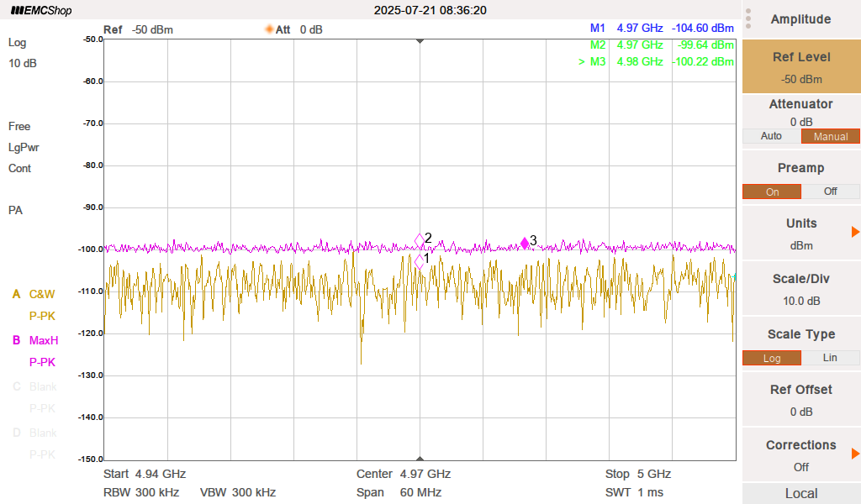
Task: Expand the Corrections submenu arrow
Action: tap(855, 454)
